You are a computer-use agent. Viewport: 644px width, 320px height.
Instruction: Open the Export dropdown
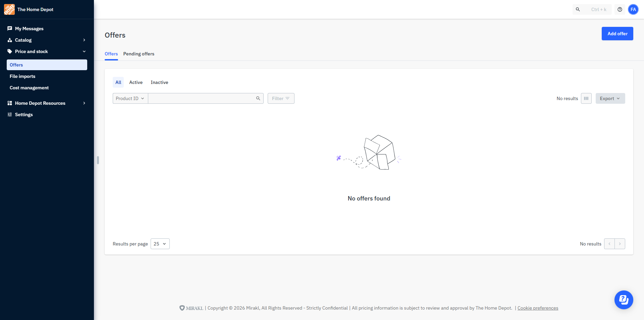(610, 98)
